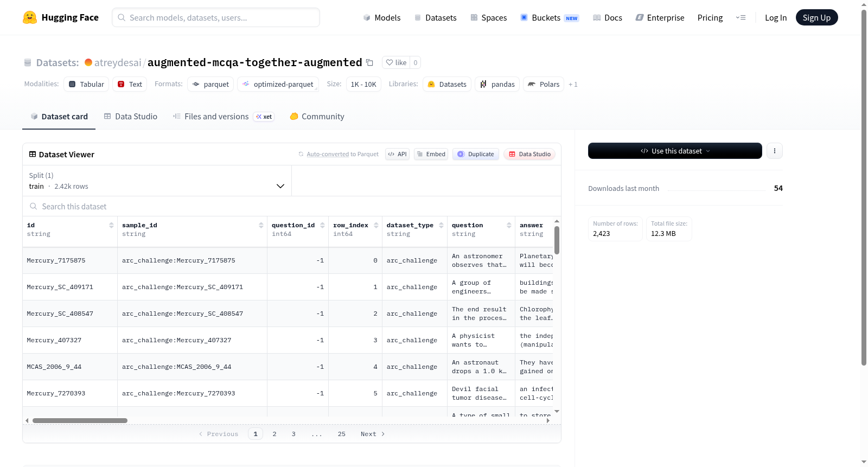Click the Polars library tag
The width and height of the screenshot is (868, 467).
click(x=544, y=84)
